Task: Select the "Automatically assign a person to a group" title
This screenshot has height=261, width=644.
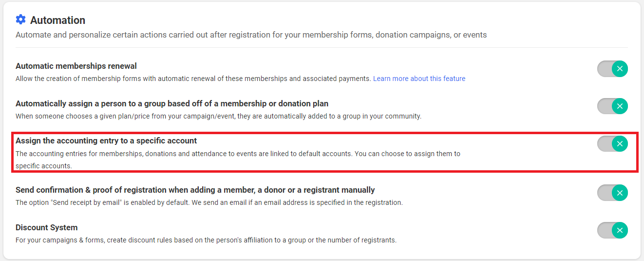Action: coord(172,103)
